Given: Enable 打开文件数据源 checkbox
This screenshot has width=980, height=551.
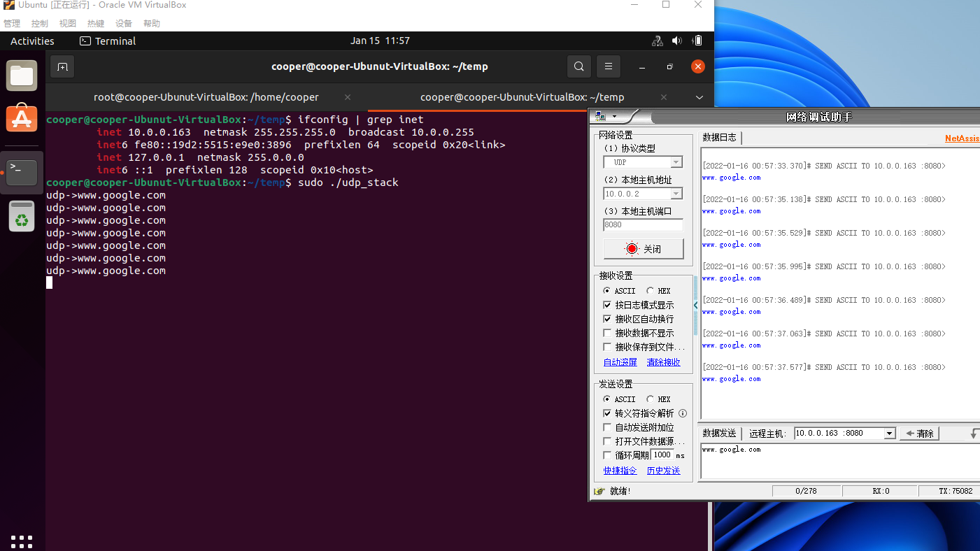Looking at the screenshot, I should [607, 441].
